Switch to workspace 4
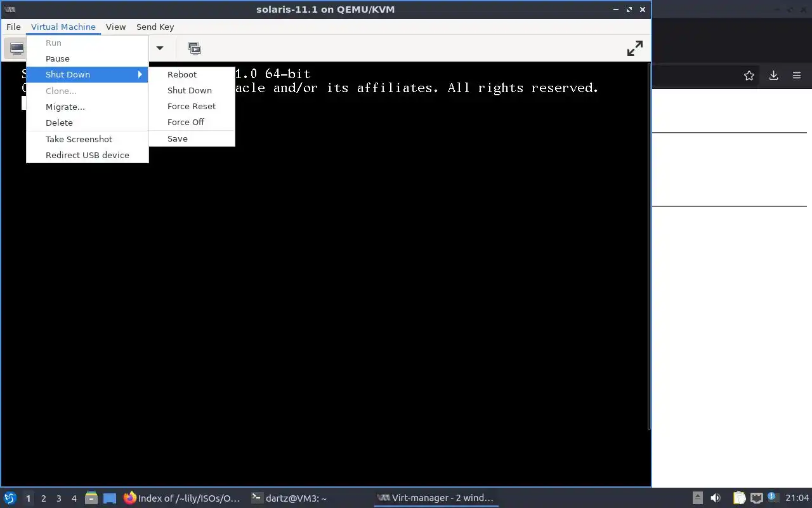Viewport: 812px width, 508px height. click(74, 498)
